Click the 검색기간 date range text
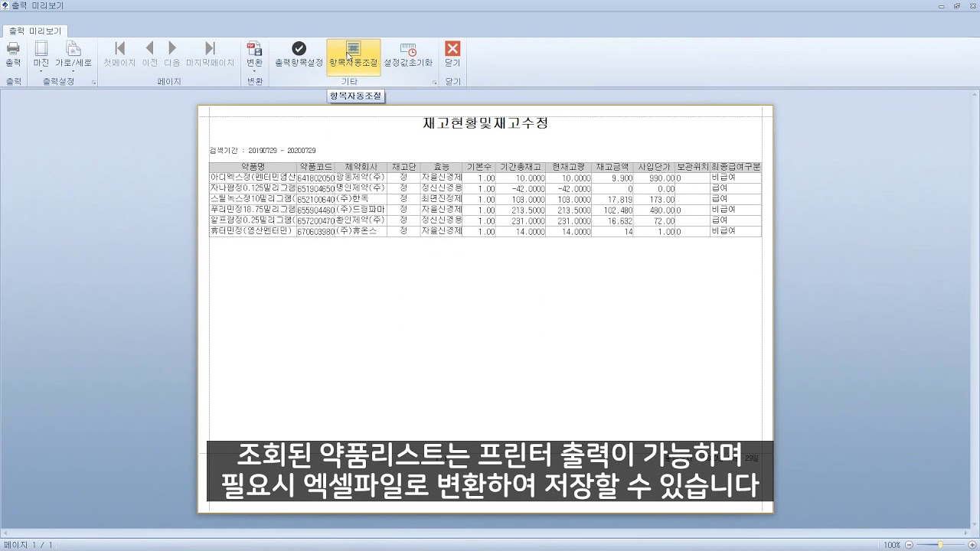980x551 pixels. (263, 151)
